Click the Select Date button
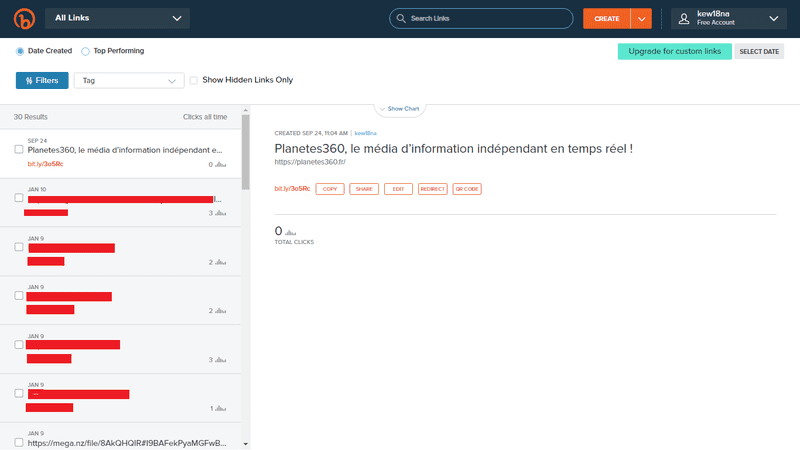Image resolution: width=800 pixels, height=450 pixels. click(x=759, y=52)
